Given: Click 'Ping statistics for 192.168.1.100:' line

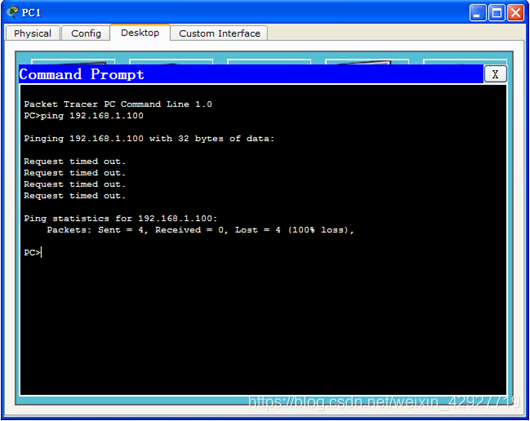Looking at the screenshot, I should coord(120,218).
